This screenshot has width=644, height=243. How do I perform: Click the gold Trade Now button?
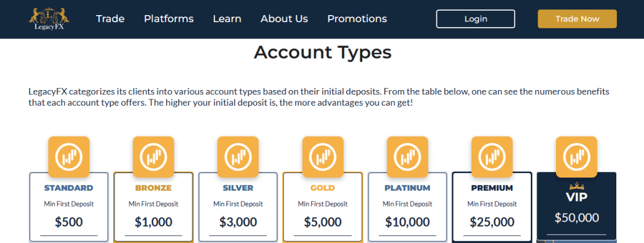(x=577, y=19)
